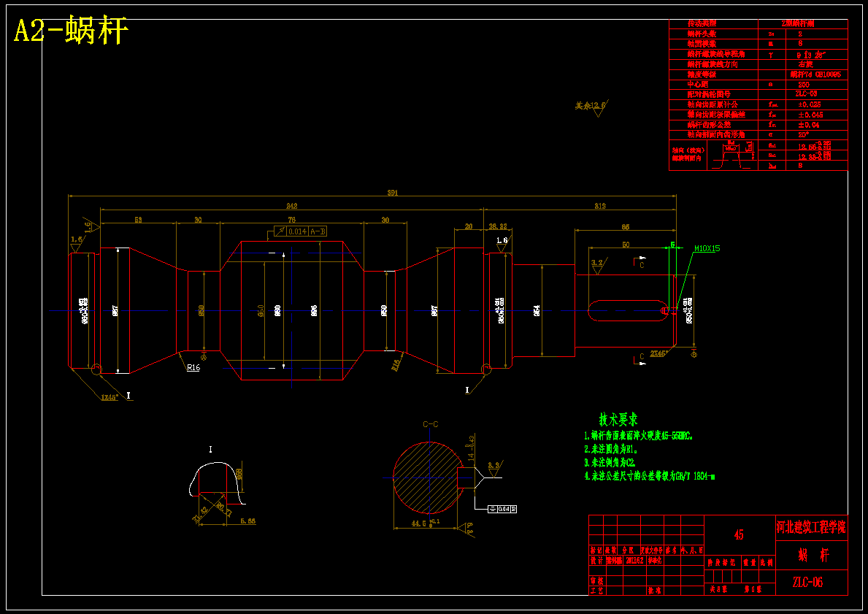This screenshot has width=868, height=614.
Task: Click the '审核' cell in title block
Action: tap(596, 580)
